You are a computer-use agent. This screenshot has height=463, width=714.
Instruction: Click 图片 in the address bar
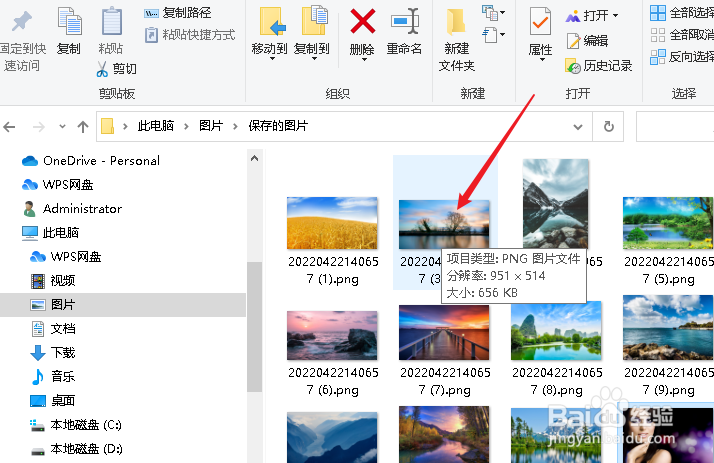point(211,126)
